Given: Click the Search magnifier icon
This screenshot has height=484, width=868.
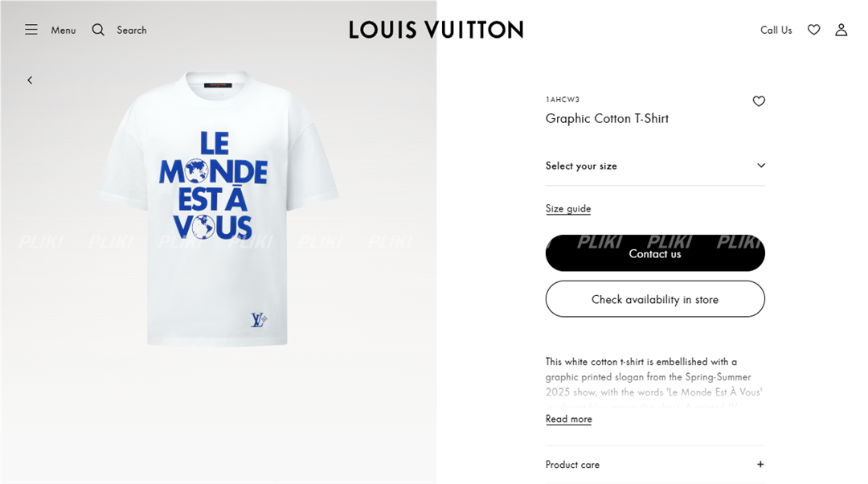Looking at the screenshot, I should [98, 30].
